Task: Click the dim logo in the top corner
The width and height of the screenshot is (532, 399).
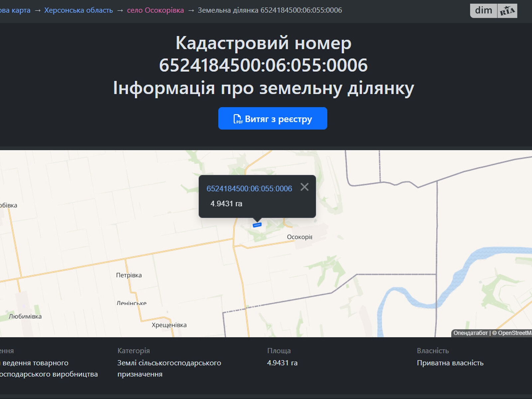Action: pos(483,10)
